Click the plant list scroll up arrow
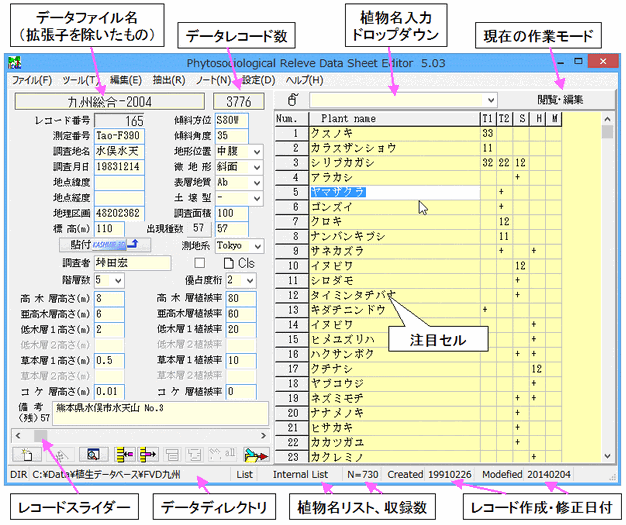Image resolution: width=626 pixels, height=525 pixels. 608,119
